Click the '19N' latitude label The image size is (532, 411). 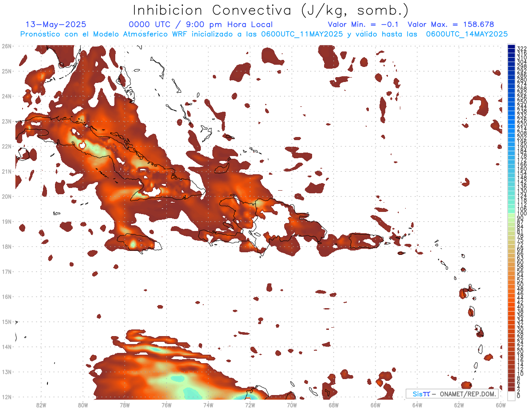[7, 221]
